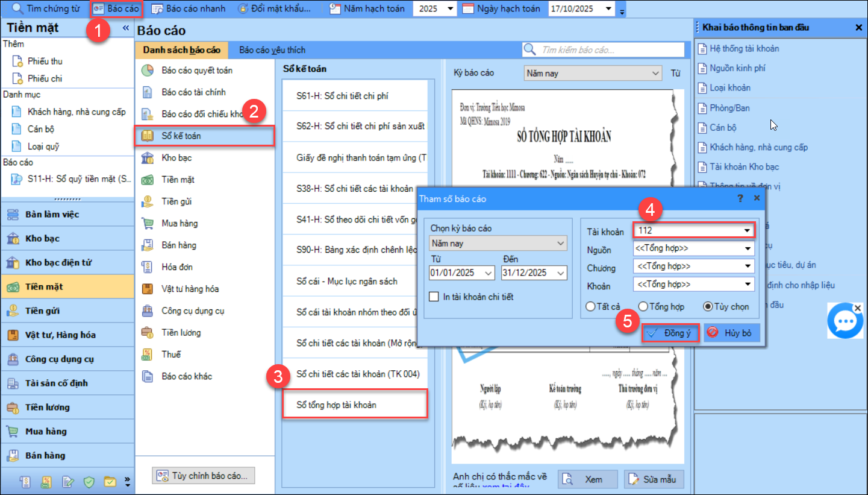Enable the In tài khoản chi tiết checkbox
Viewport: 868px width, 495px height.
tap(434, 297)
